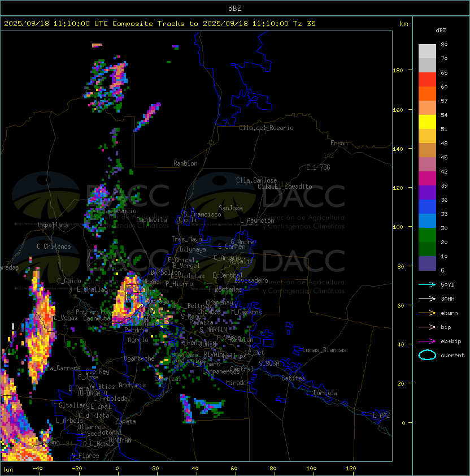Click the 'V_Flores' place label
The height and width of the screenshot is (476, 470).
(85, 456)
